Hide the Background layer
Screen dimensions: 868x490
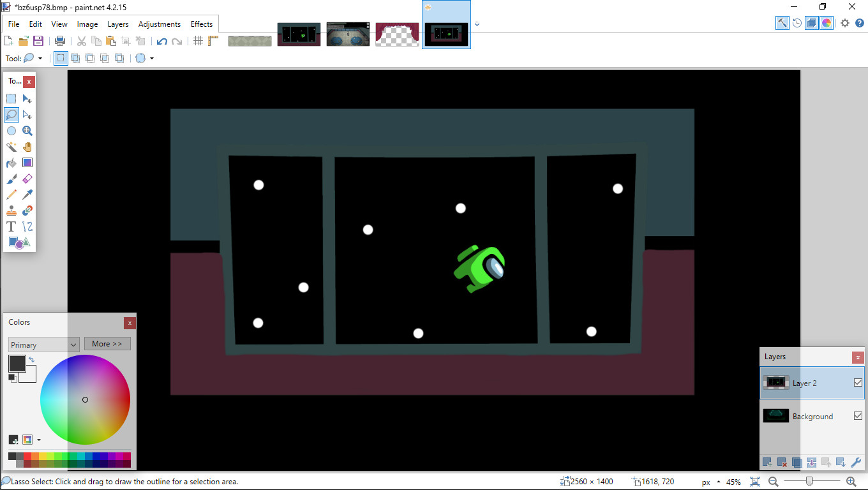[x=858, y=415]
